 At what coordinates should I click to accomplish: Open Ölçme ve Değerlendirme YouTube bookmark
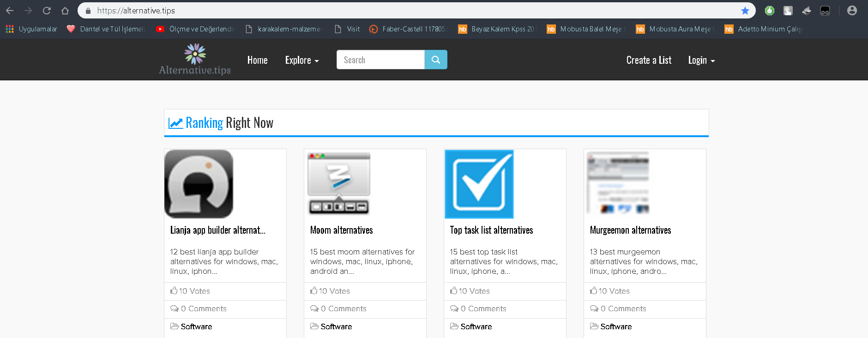pyautogui.click(x=195, y=29)
